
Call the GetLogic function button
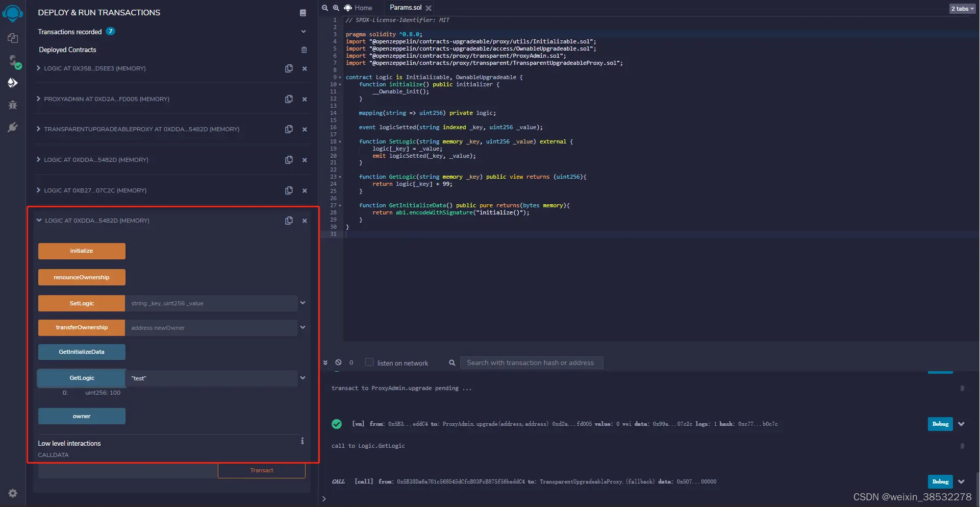click(x=82, y=378)
